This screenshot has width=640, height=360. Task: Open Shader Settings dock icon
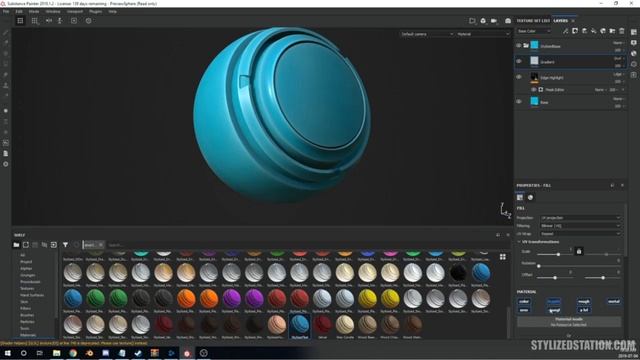[x=633, y=53]
